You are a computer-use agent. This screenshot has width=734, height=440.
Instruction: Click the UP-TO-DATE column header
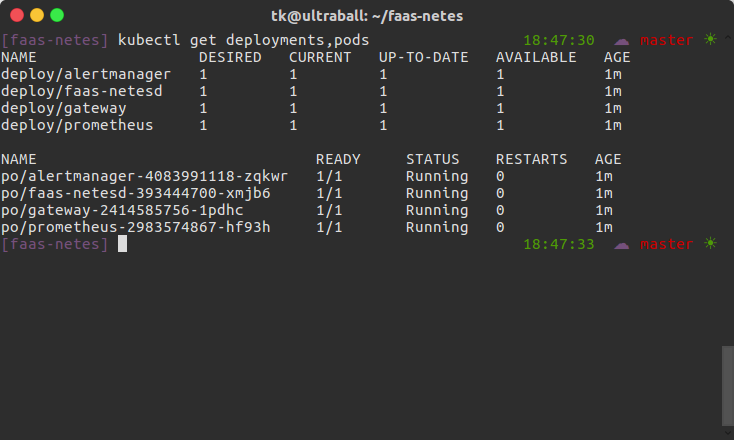click(x=423, y=57)
